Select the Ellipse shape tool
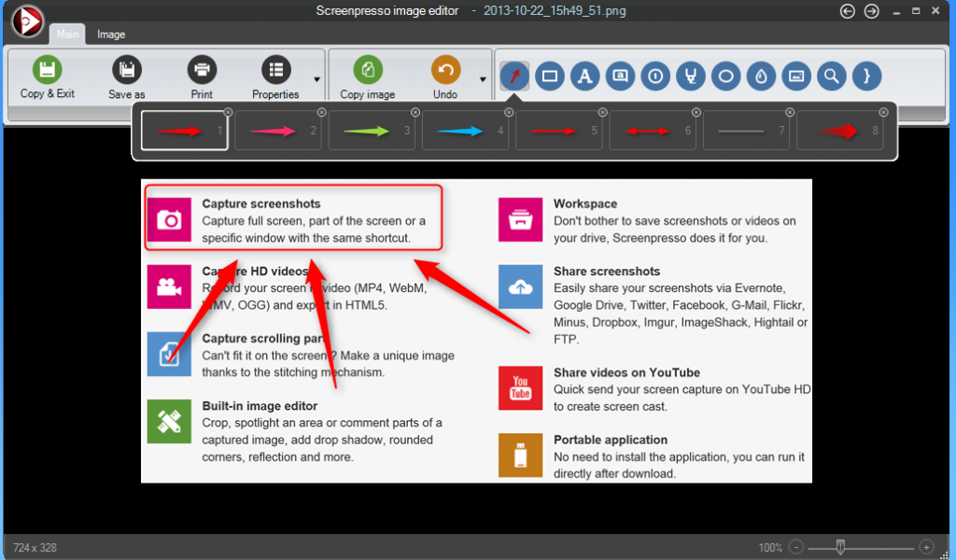Image resolution: width=956 pixels, height=560 pixels. (726, 77)
